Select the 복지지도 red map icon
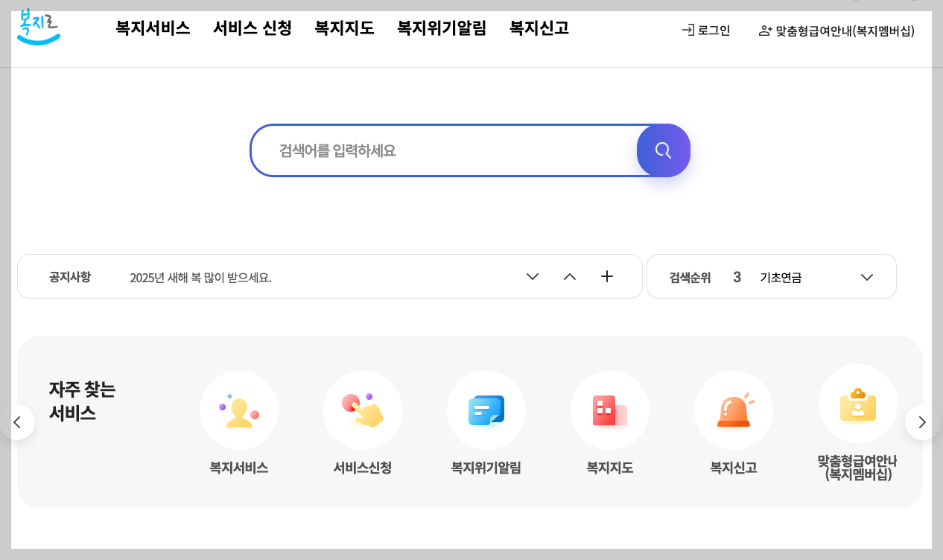 [609, 410]
